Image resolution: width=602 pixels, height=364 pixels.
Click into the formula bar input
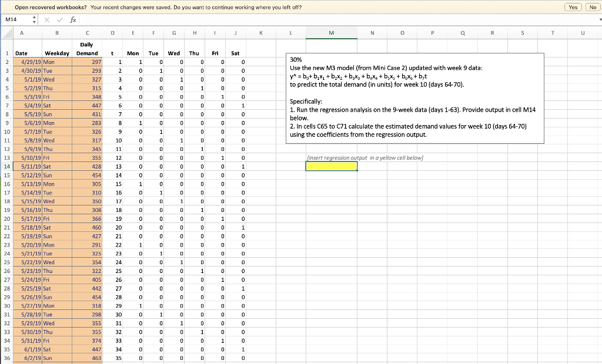coord(338,19)
